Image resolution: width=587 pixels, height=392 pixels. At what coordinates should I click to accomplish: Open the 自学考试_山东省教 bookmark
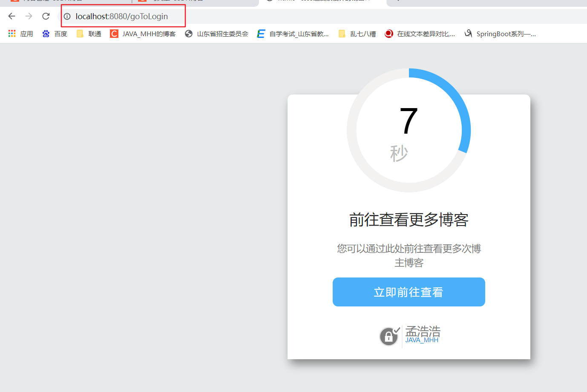click(293, 33)
